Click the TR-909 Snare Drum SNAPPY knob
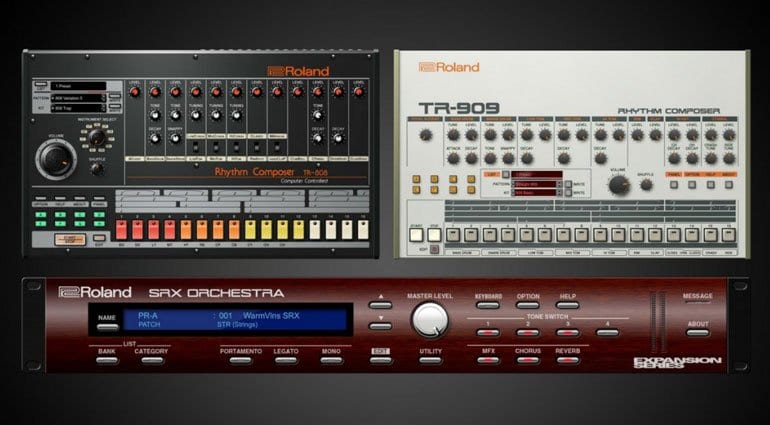Screen dimensions: 770x425 tap(508, 158)
